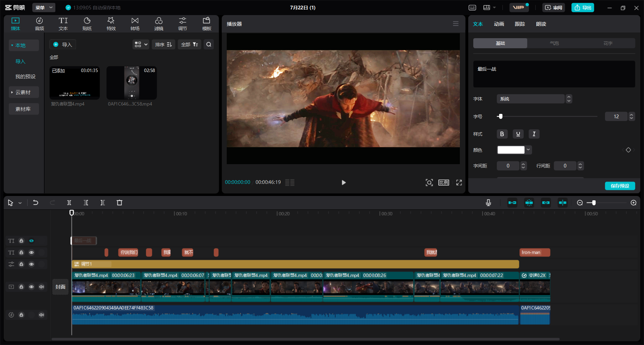Open the 菜单 menu dropdown
The image size is (644, 345).
coord(44,7)
